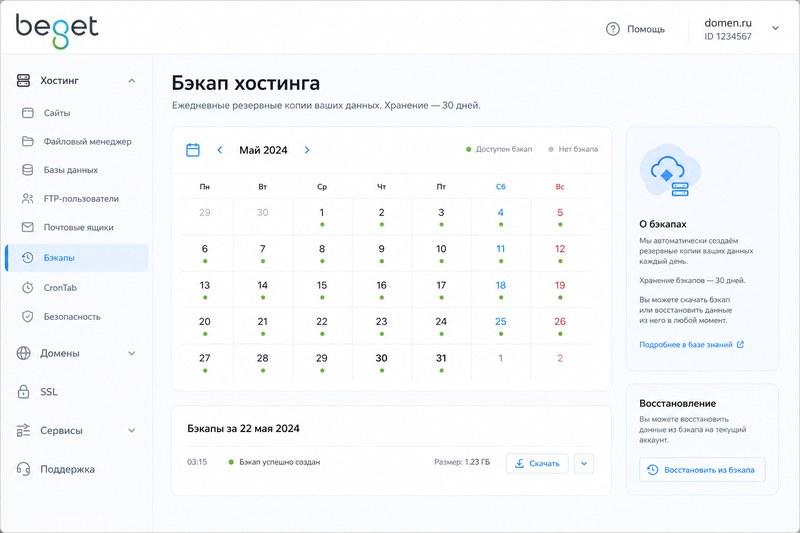The height and width of the screenshot is (533, 800).
Task: Expand the Домены section chevron
Action: (x=132, y=353)
